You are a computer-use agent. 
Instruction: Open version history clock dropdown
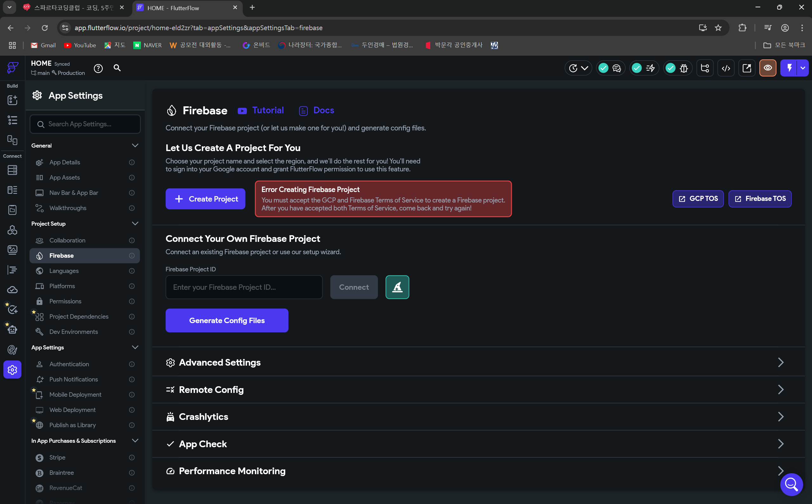[x=578, y=68]
